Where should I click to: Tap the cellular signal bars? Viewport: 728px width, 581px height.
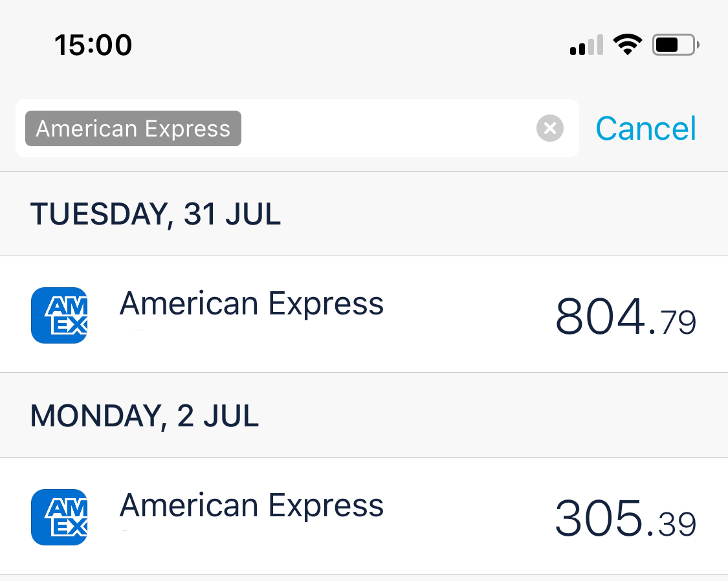click(x=586, y=45)
